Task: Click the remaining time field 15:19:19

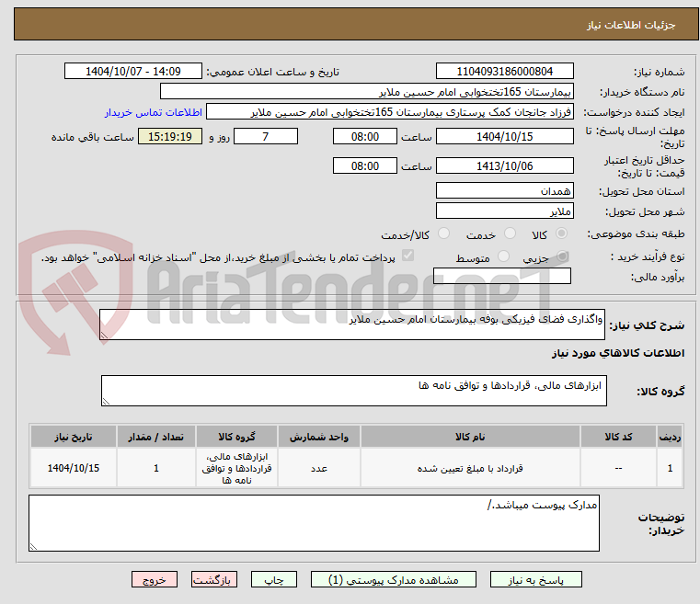Action: click(170, 136)
